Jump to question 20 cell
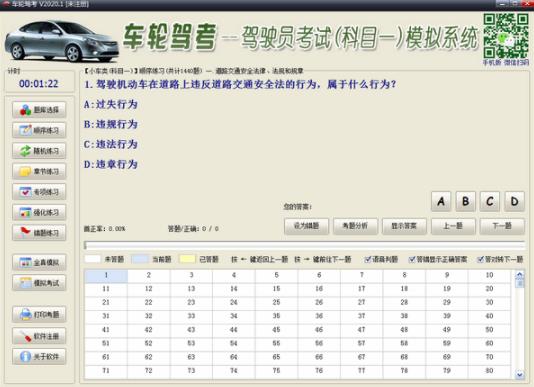This screenshot has width=534, height=387. coord(489,289)
